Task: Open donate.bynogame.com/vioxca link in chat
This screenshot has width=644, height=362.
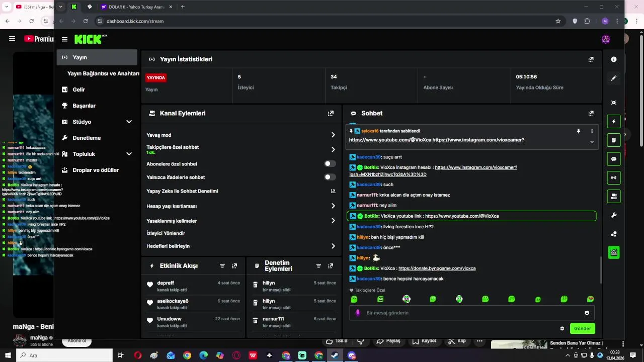Action: (x=437, y=268)
